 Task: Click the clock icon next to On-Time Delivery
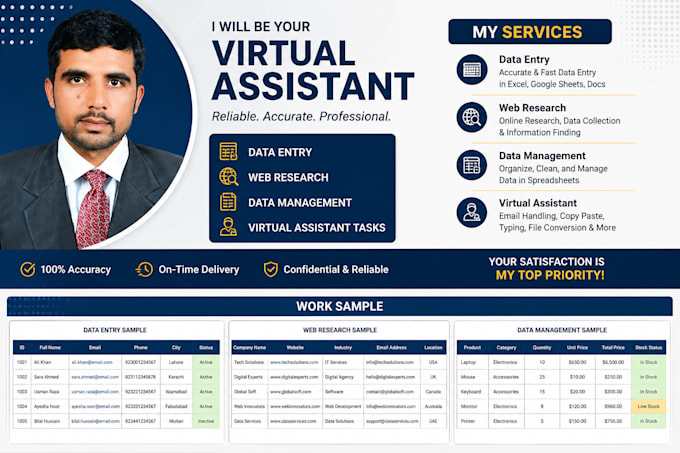tap(144, 269)
